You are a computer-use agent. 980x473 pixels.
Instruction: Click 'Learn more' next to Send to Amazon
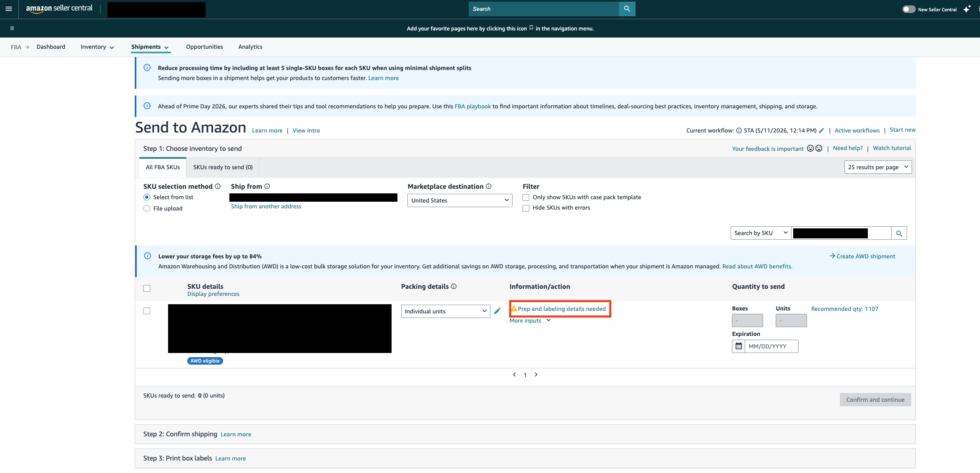(x=267, y=130)
